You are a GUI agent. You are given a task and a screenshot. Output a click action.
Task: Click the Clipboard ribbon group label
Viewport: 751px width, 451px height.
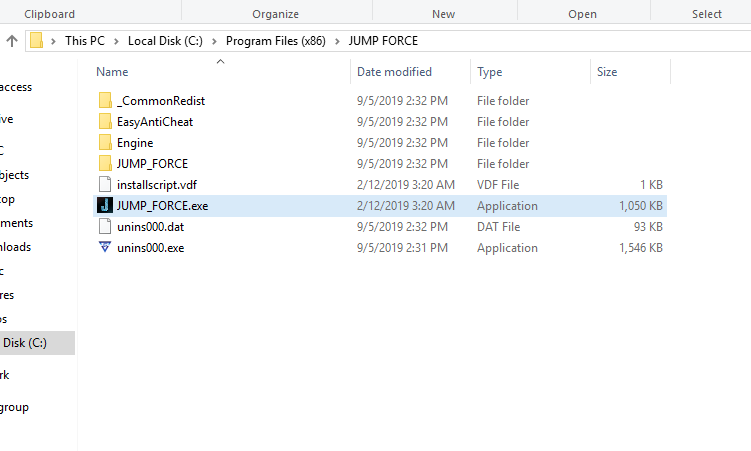[x=50, y=14]
